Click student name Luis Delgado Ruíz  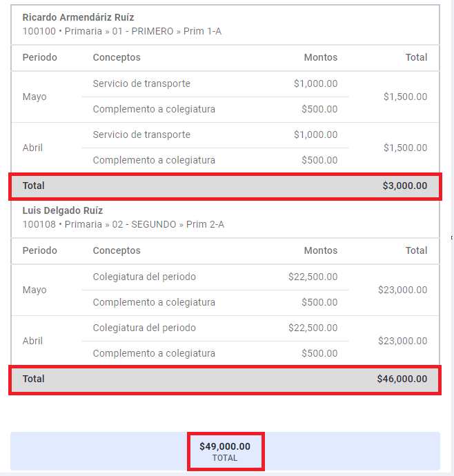[x=63, y=210]
